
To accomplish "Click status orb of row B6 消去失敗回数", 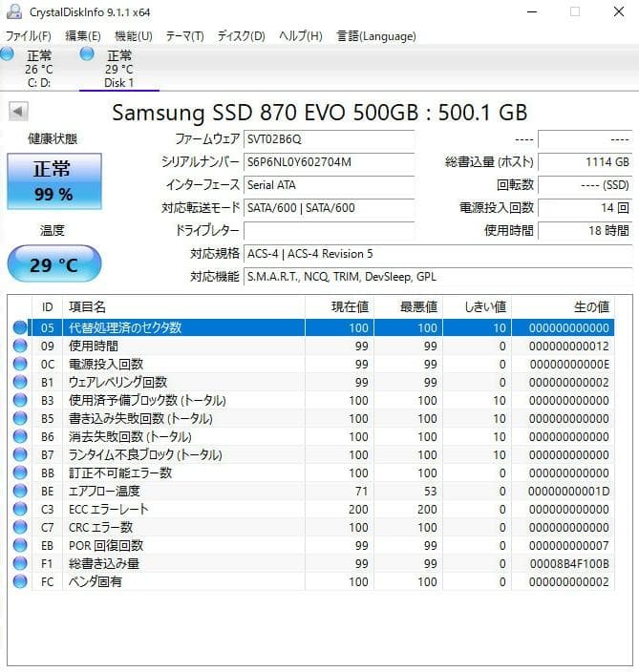I will [20, 436].
